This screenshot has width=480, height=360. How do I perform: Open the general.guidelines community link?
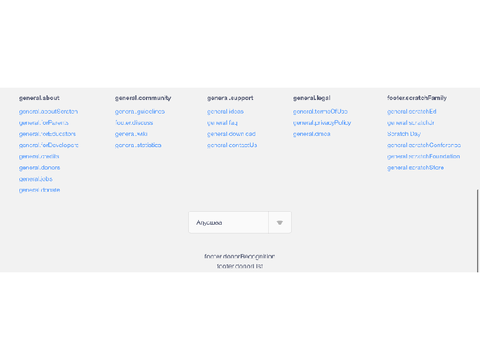[140, 112]
